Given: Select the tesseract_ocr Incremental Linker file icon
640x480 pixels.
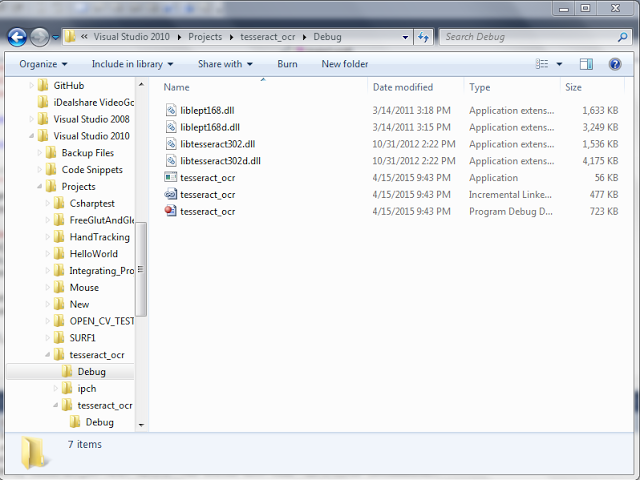Looking at the screenshot, I should (171, 194).
